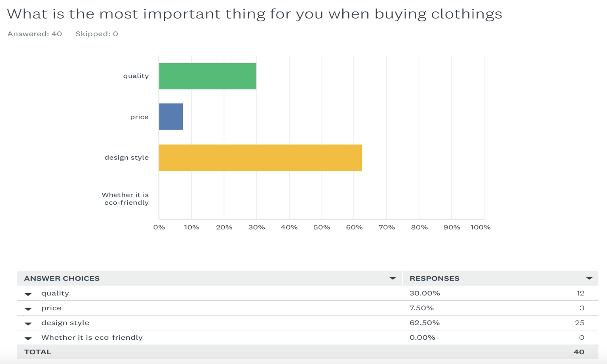Expand the quality row dropdown arrow
607x364 pixels.
pyautogui.click(x=28, y=294)
